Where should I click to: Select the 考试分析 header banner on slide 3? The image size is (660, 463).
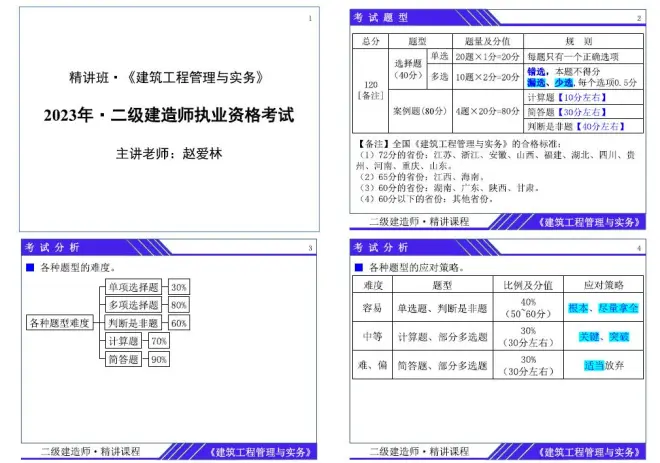coord(54,247)
